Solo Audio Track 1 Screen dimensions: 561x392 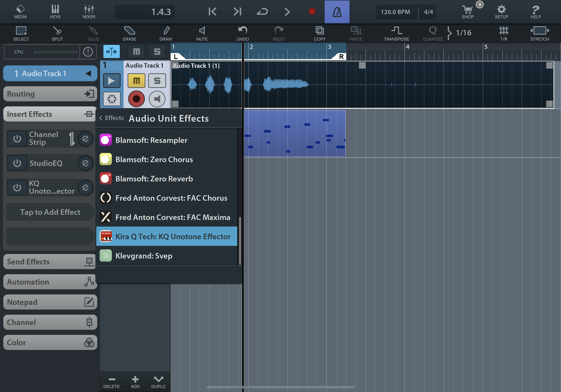coord(157,80)
